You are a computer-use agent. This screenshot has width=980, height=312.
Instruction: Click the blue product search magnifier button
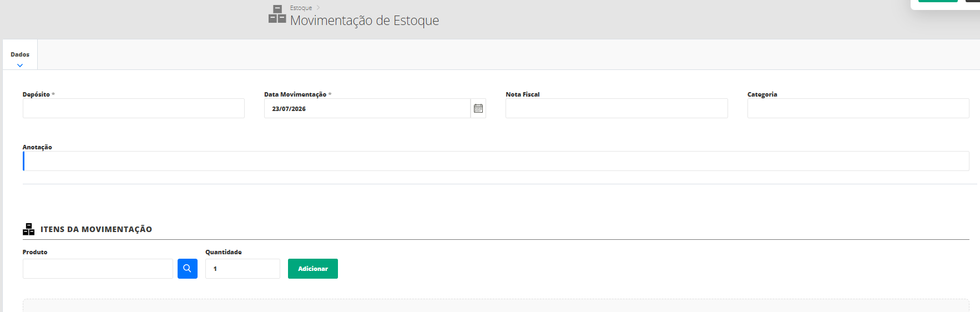pos(188,269)
